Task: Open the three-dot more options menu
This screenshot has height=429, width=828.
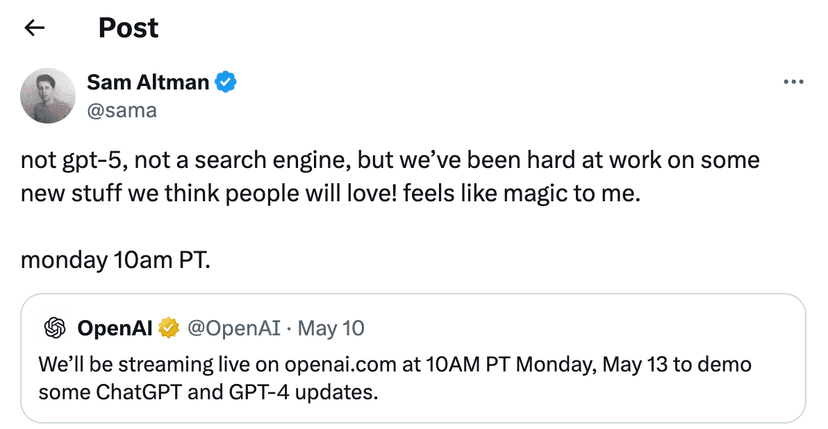Action: coord(794,82)
